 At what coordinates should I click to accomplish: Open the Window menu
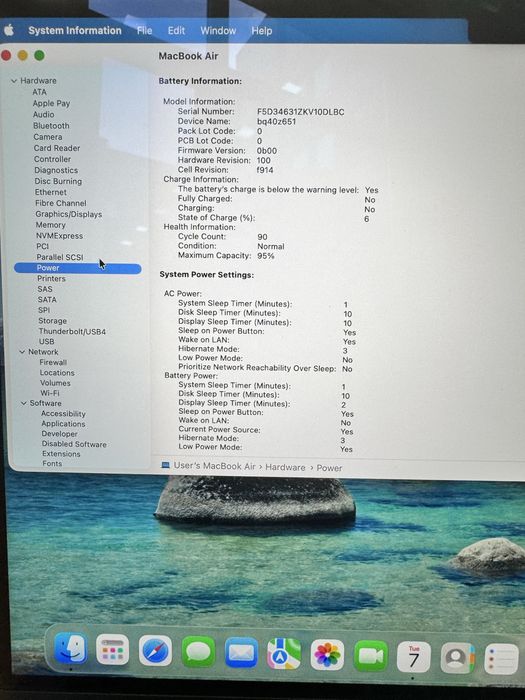[x=218, y=31]
